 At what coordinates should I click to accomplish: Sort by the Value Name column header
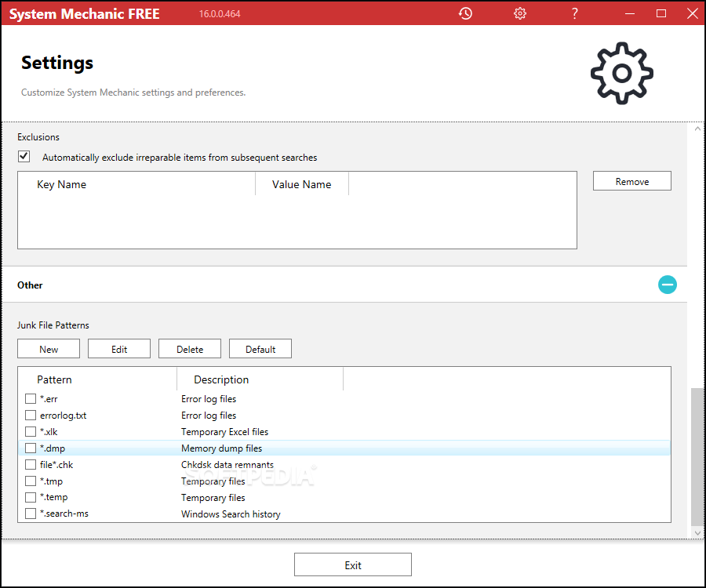pos(302,184)
